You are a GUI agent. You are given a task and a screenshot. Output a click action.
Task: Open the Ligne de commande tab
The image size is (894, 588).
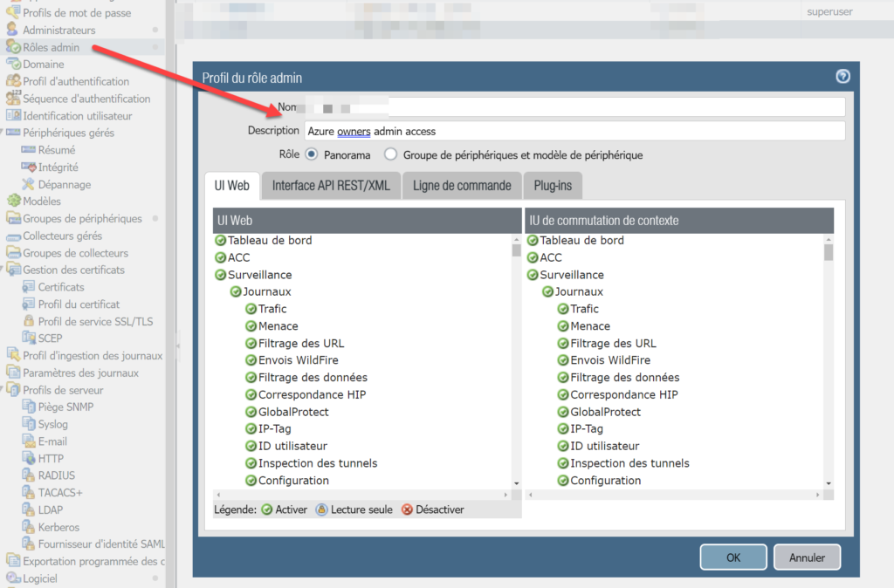[x=462, y=185]
